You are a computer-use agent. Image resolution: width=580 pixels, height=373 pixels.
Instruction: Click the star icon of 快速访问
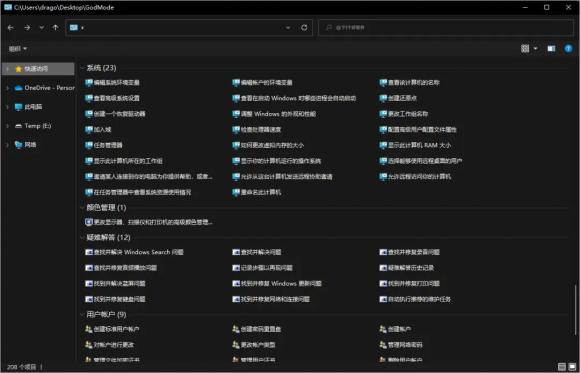18,69
